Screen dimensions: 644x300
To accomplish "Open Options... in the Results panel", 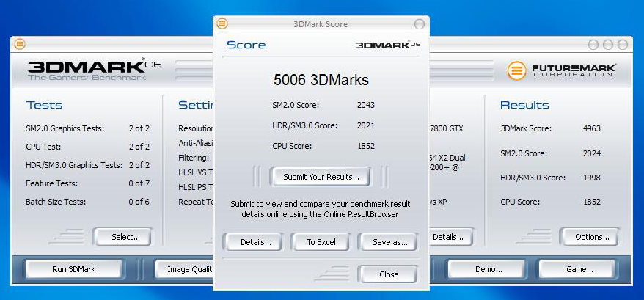I will (x=590, y=237).
